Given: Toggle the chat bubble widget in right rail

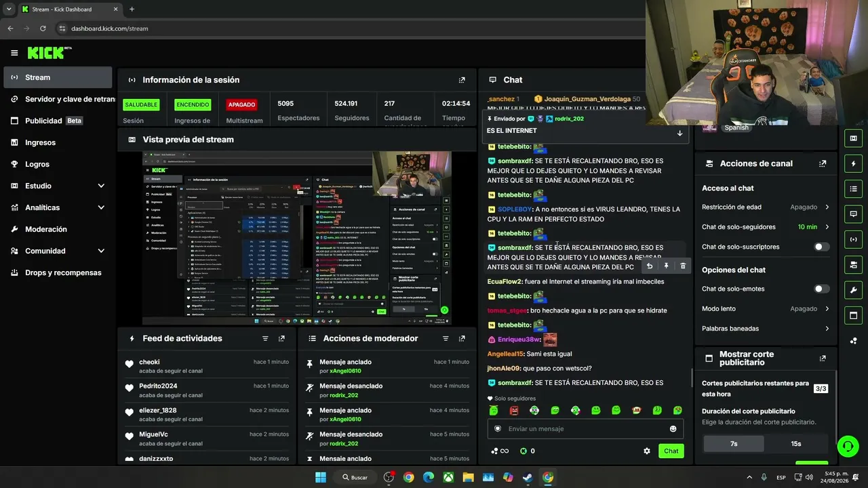Looking at the screenshot, I should click(x=854, y=213).
